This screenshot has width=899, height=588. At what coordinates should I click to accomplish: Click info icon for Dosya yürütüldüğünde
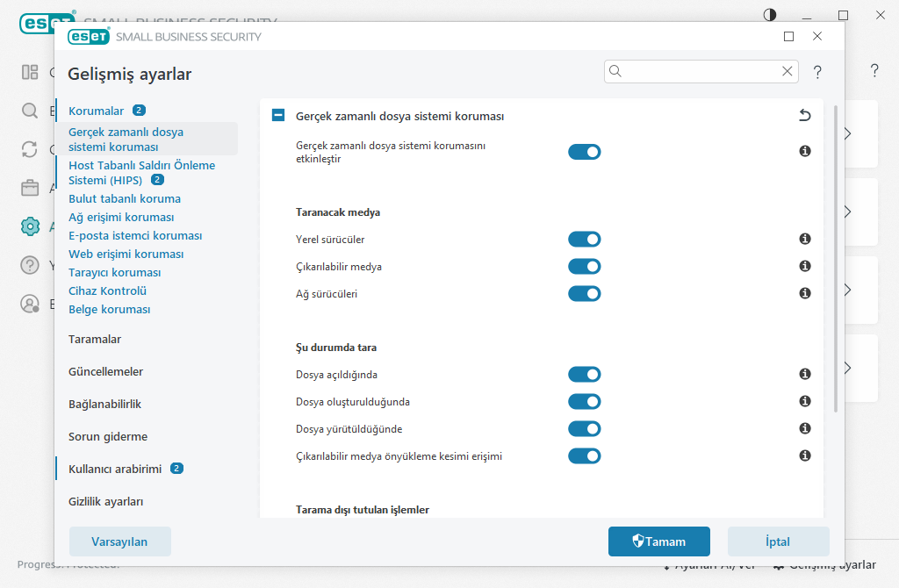[x=804, y=428]
